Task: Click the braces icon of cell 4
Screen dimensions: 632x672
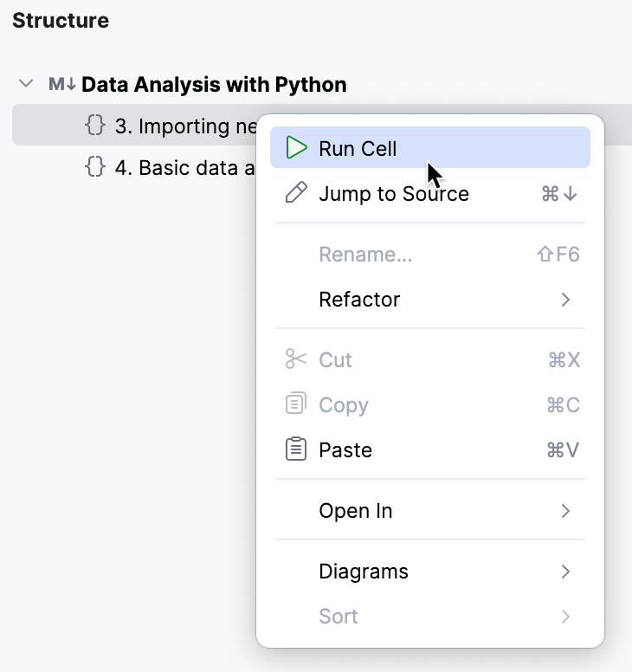Action: pyautogui.click(x=95, y=166)
